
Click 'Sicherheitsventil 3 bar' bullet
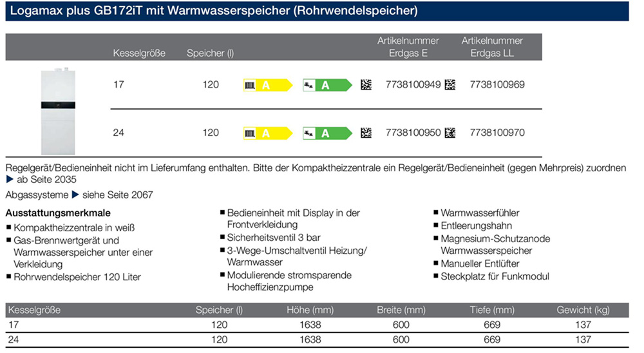tap(274, 238)
